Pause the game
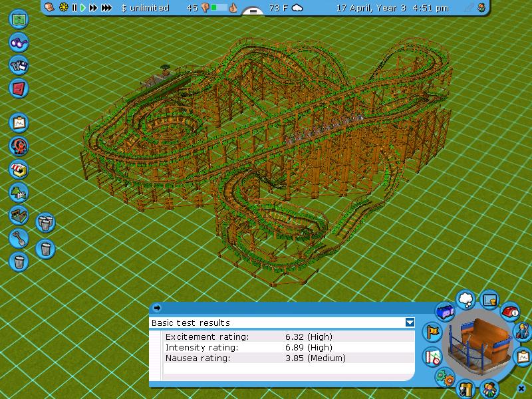This screenshot has width=532, height=399. click(x=74, y=7)
